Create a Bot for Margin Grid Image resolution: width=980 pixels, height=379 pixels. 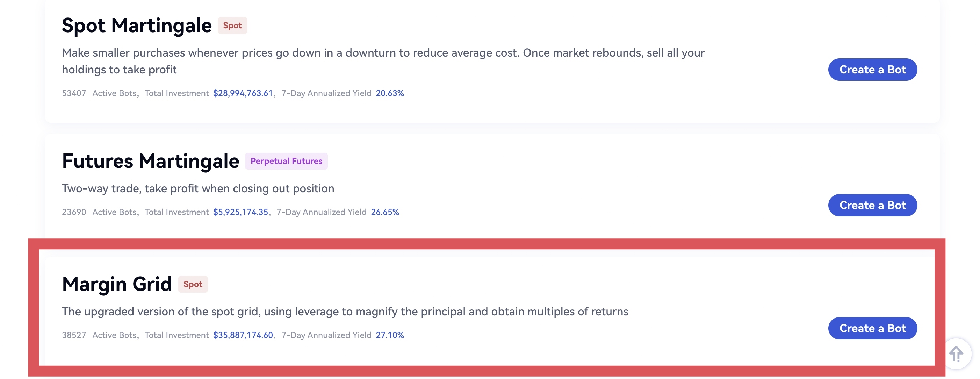(872, 328)
